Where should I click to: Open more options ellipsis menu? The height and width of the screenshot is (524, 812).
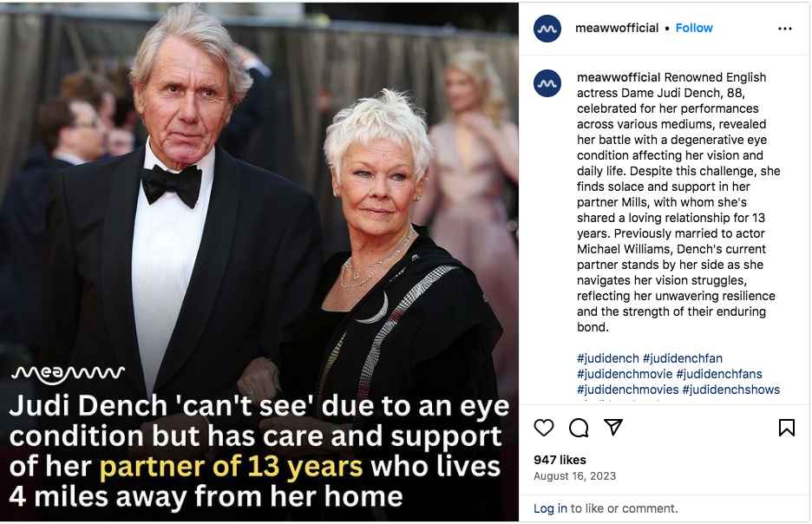point(785,29)
